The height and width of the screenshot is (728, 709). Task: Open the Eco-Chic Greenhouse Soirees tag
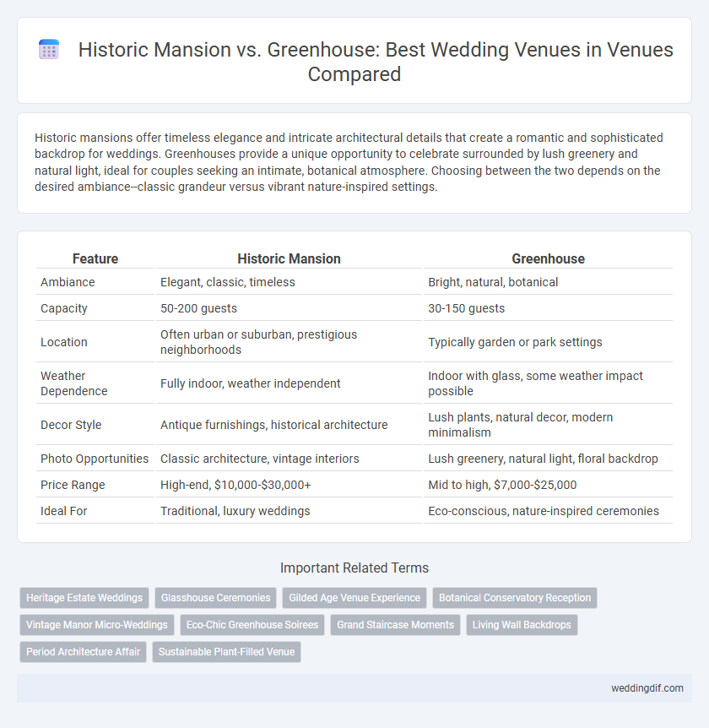click(x=252, y=624)
